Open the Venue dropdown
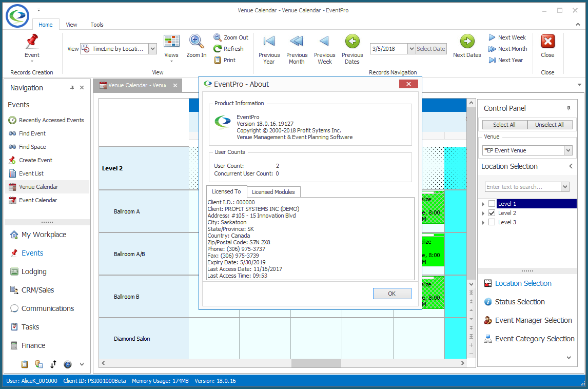 (x=568, y=150)
